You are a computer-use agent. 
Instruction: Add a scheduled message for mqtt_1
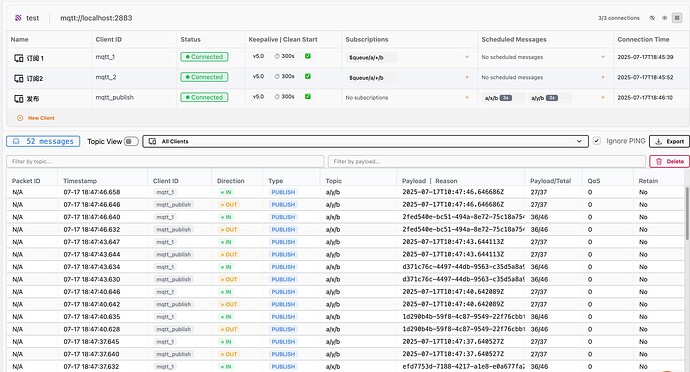[x=603, y=57]
